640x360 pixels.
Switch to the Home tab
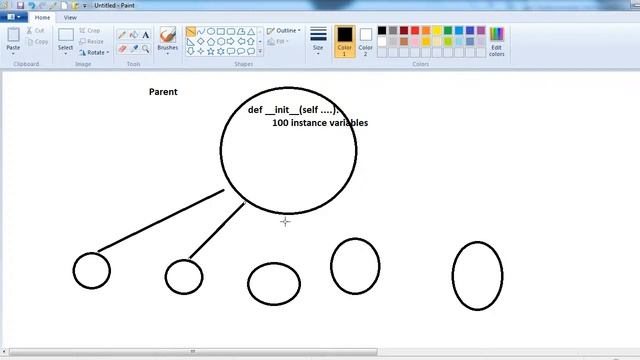click(42, 18)
